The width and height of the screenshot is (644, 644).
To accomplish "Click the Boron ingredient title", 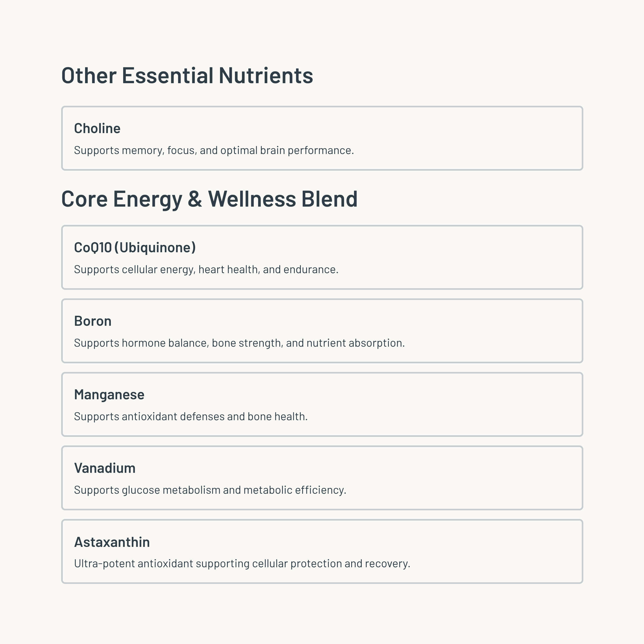I will point(93,321).
